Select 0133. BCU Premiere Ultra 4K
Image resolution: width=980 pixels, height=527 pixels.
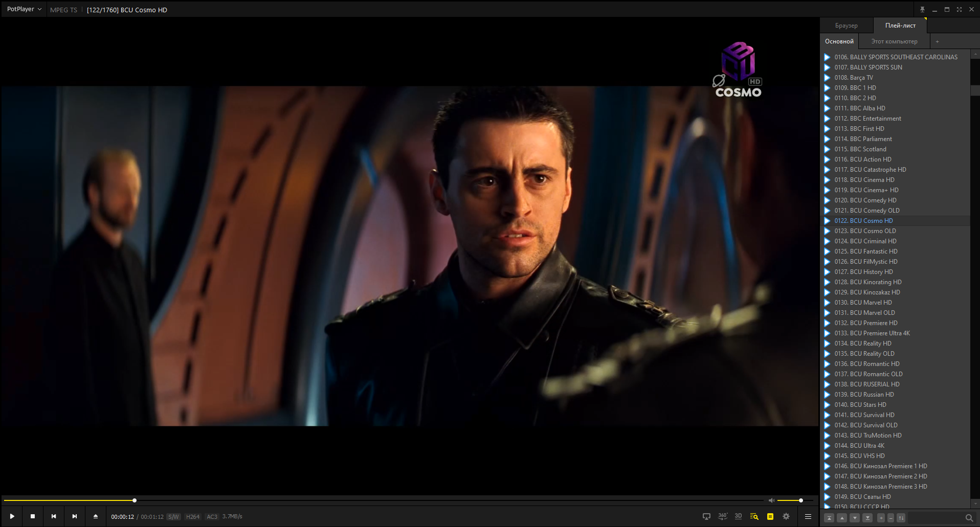coord(895,333)
